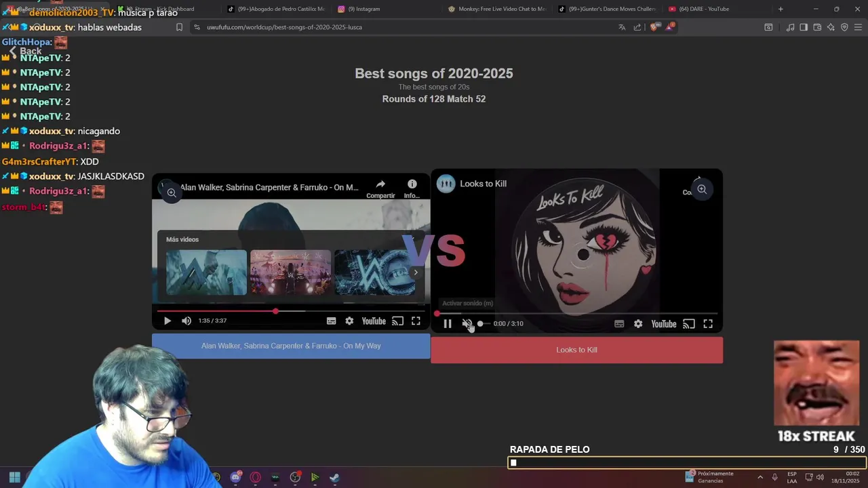Open the Windows Start menu

click(x=14, y=477)
